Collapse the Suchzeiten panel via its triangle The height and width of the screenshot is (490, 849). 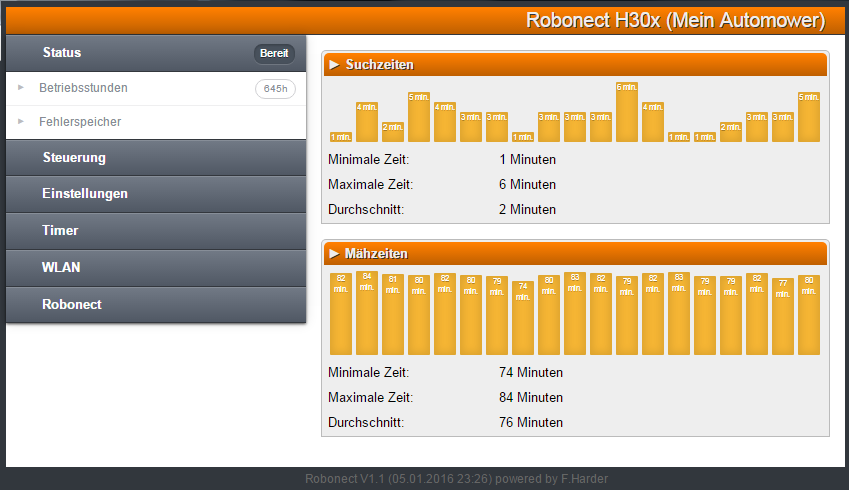[x=334, y=65]
